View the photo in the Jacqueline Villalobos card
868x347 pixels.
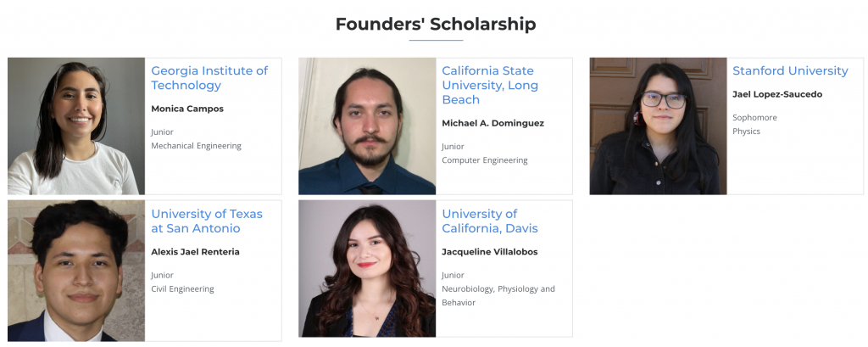[x=367, y=268]
